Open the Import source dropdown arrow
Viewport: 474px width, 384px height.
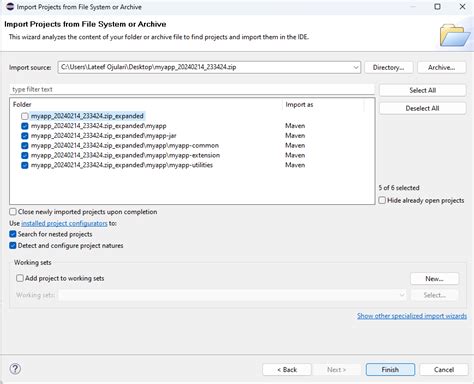coord(356,67)
